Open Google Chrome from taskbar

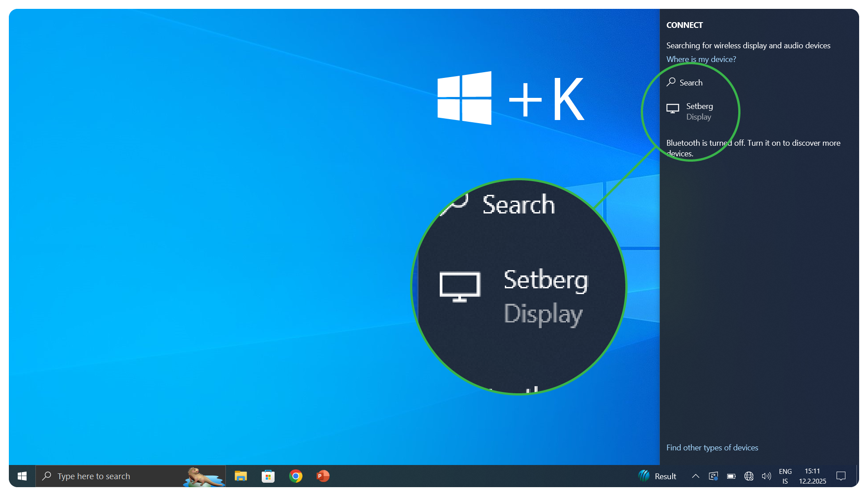click(296, 476)
